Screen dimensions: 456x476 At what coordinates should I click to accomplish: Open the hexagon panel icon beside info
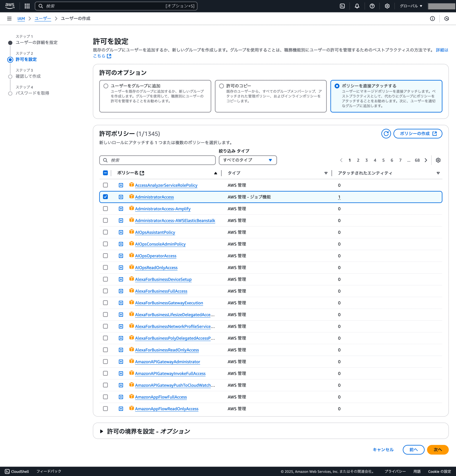point(447,18)
